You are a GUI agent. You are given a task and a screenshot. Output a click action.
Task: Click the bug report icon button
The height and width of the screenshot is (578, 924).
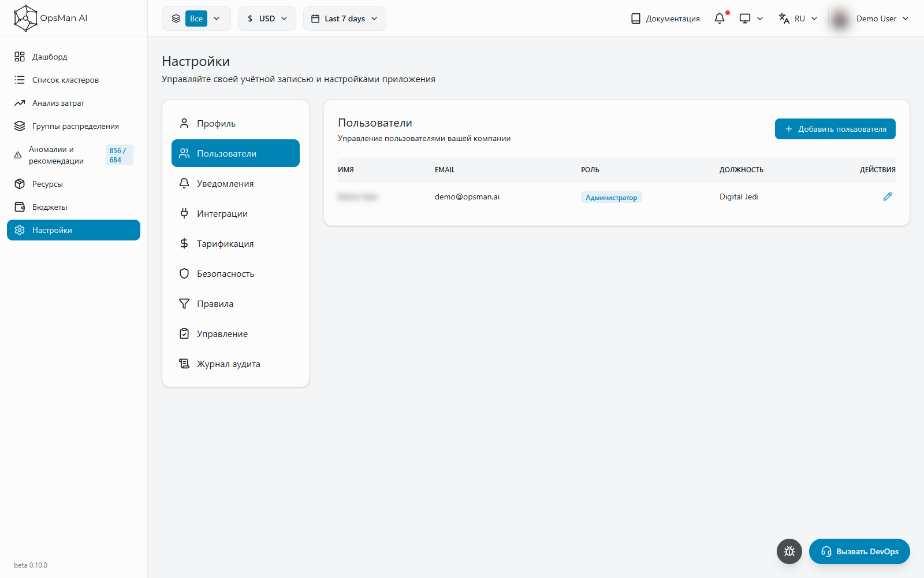click(789, 551)
